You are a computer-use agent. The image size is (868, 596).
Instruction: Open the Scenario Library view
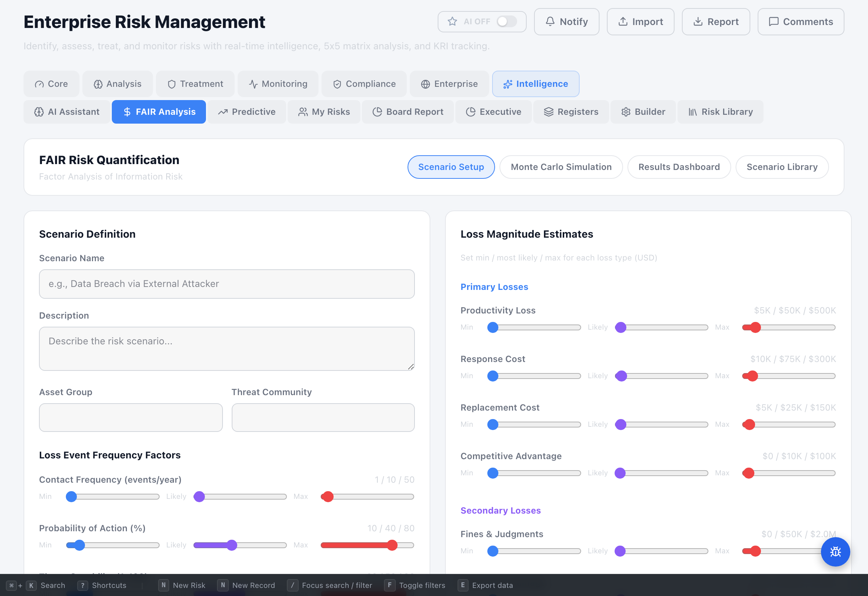782,167
